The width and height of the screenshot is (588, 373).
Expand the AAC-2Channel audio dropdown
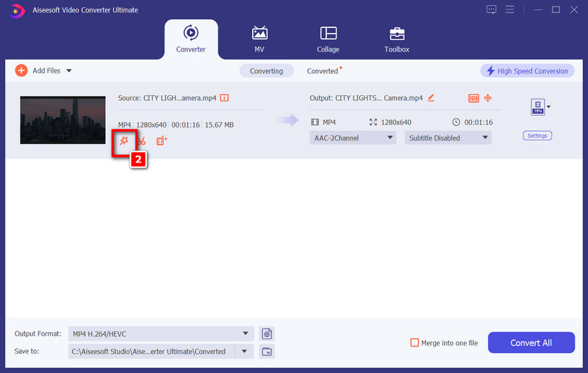(x=353, y=138)
